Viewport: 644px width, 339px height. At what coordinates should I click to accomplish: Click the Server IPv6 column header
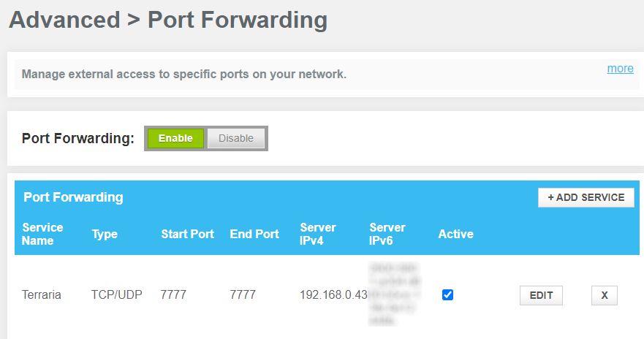pos(387,234)
